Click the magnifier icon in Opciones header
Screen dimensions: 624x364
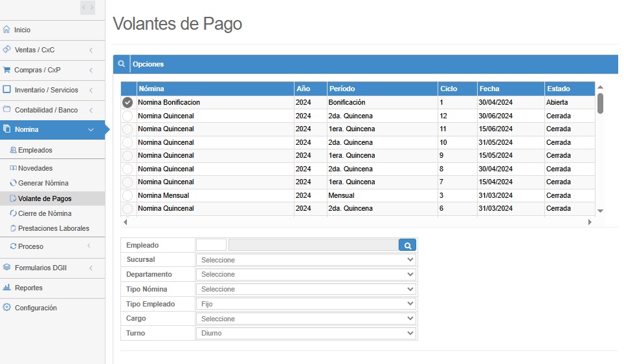(x=121, y=64)
